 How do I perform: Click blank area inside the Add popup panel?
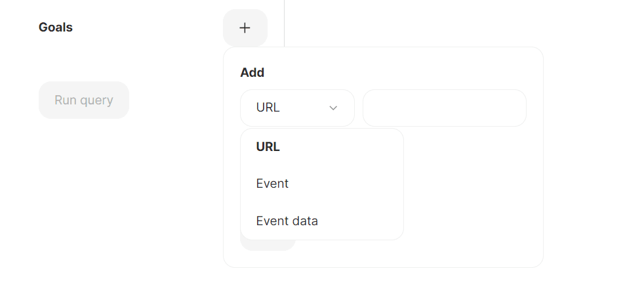click(472, 197)
